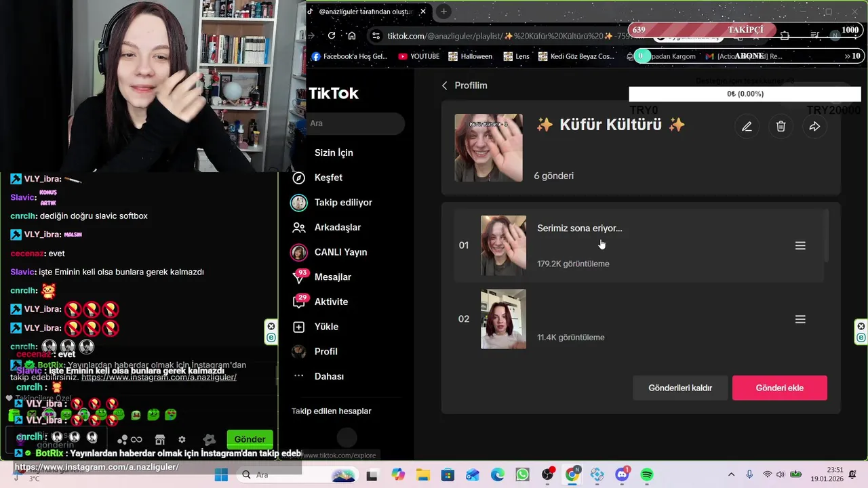The width and height of the screenshot is (868, 488).
Task: Go back to Profilim
Action: [465, 85]
